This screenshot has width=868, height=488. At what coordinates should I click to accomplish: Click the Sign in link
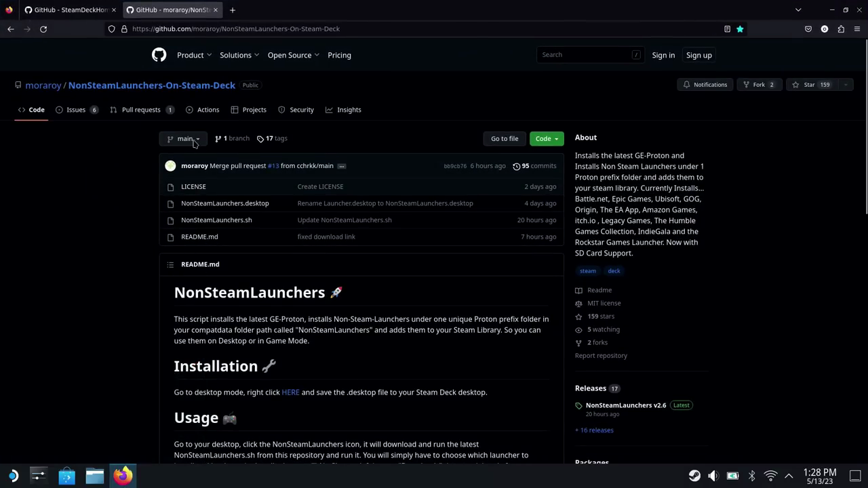tap(663, 56)
